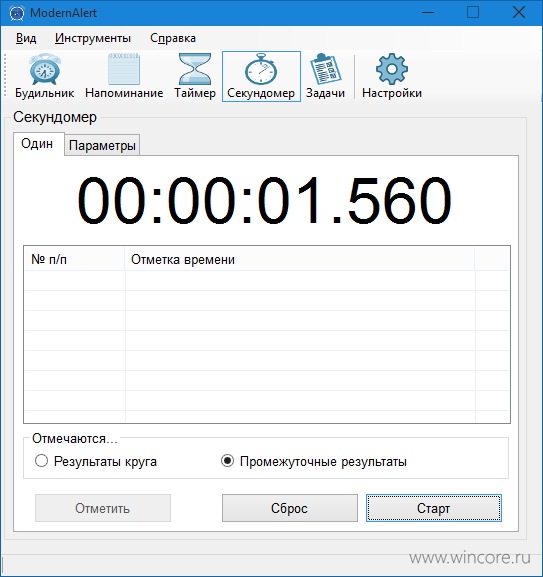Open Настройки gear settings

(x=392, y=76)
